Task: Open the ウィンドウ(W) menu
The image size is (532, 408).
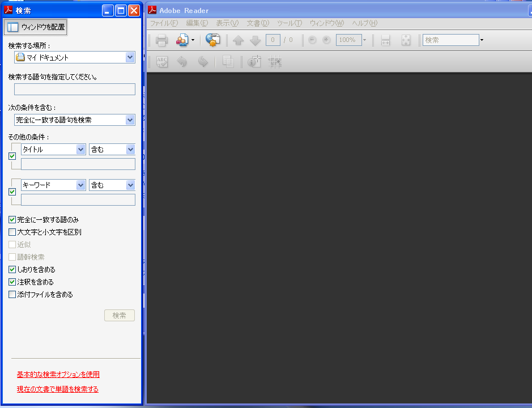Action: coord(327,23)
